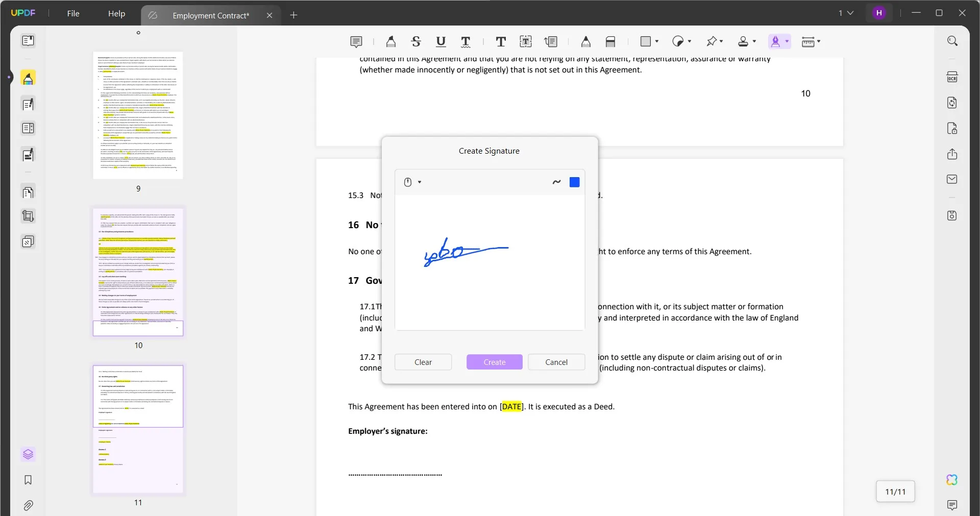This screenshot has height=516, width=980.
Task: Open the convert PDF tool
Action: tap(952, 103)
